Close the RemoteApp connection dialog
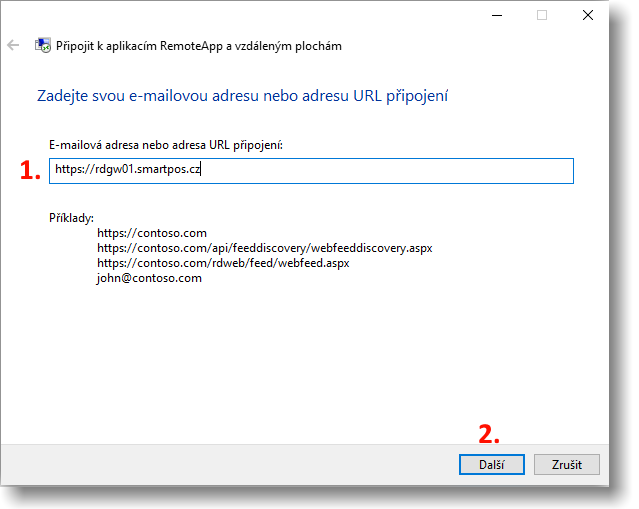The image size is (639, 509). (x=588, y=15)
